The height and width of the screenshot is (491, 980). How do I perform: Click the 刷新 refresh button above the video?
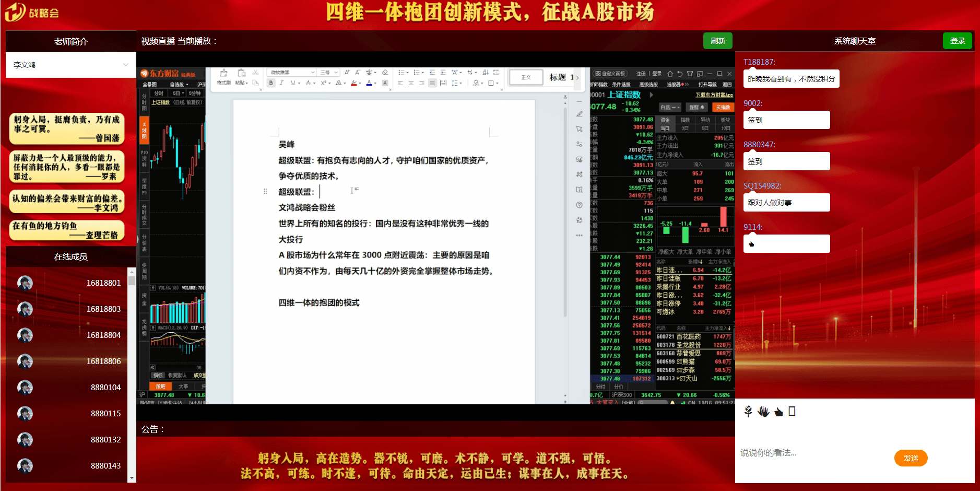pos(717,41)
